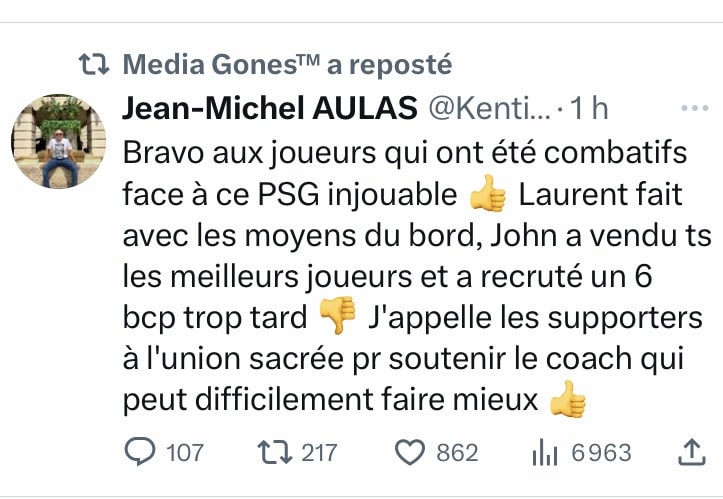Open the Jean-Michel AULAS display name
This screenshot has width=723, height=499.
(x=269, y=109)
